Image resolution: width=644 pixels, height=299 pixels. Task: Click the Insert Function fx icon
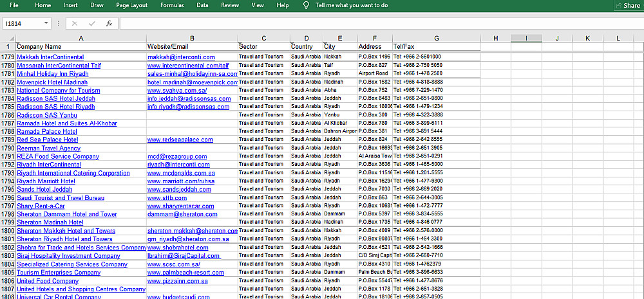[109, 23]
